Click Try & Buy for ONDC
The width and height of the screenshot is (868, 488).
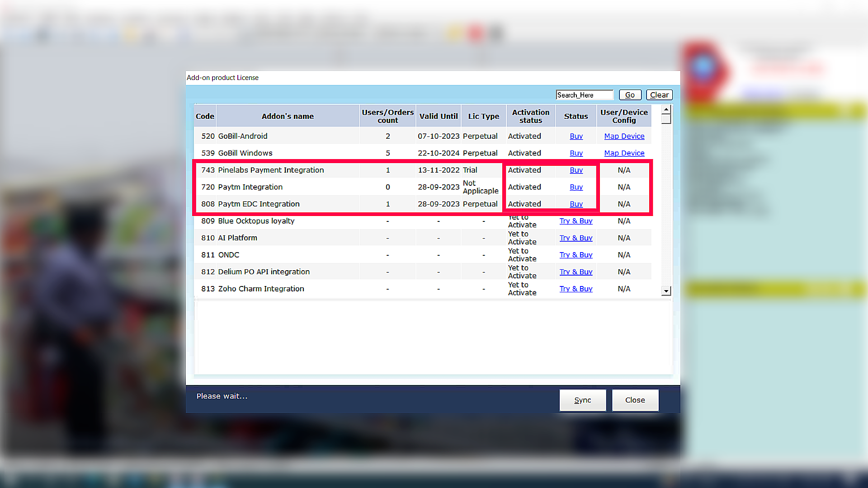[576, 255]
